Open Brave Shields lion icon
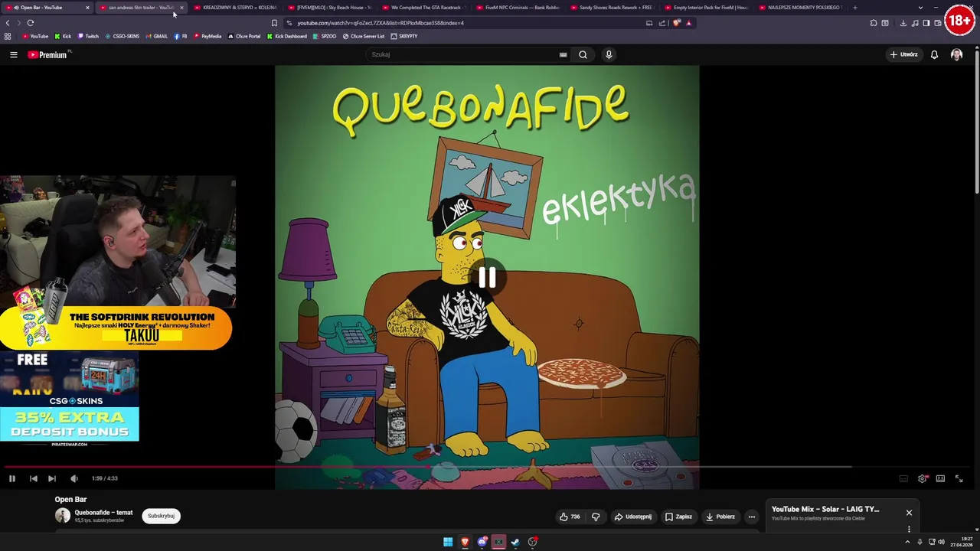The height and width of the screenshot is (551, 980). [x=676, y=23]
